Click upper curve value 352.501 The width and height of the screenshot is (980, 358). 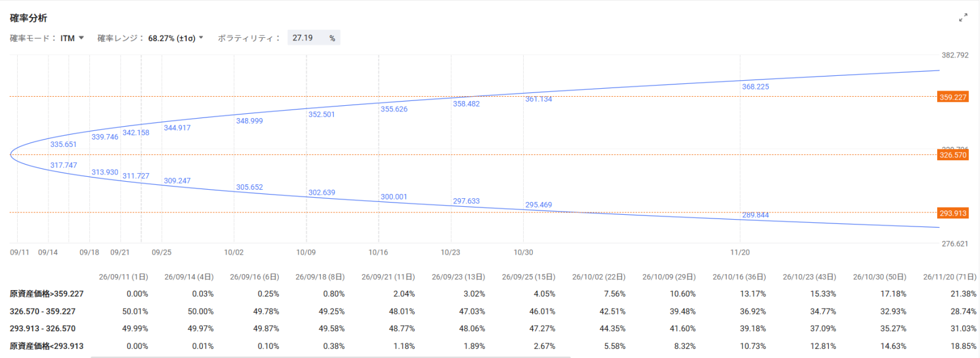[322, 114]
